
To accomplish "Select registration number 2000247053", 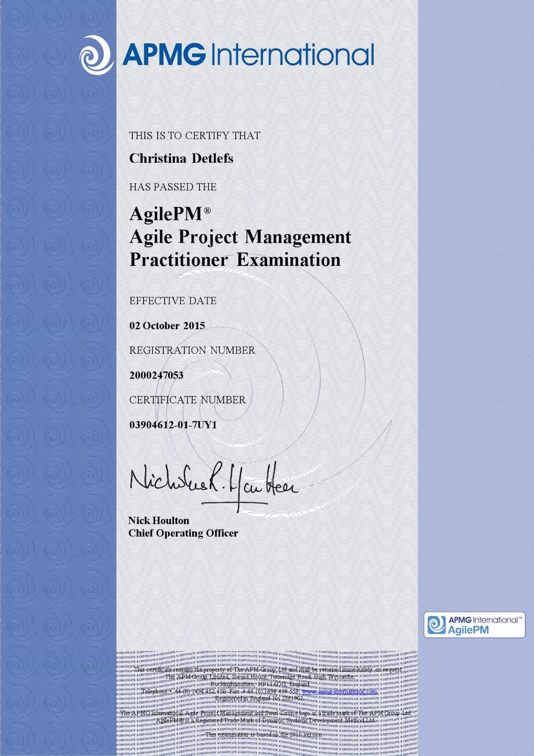I will tap(156, 375).
